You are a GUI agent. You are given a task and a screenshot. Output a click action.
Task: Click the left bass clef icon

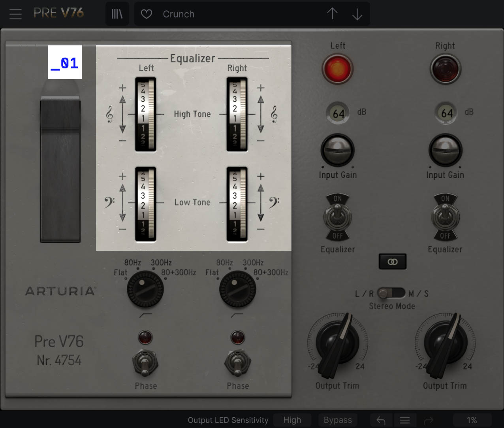click(109, 202)
